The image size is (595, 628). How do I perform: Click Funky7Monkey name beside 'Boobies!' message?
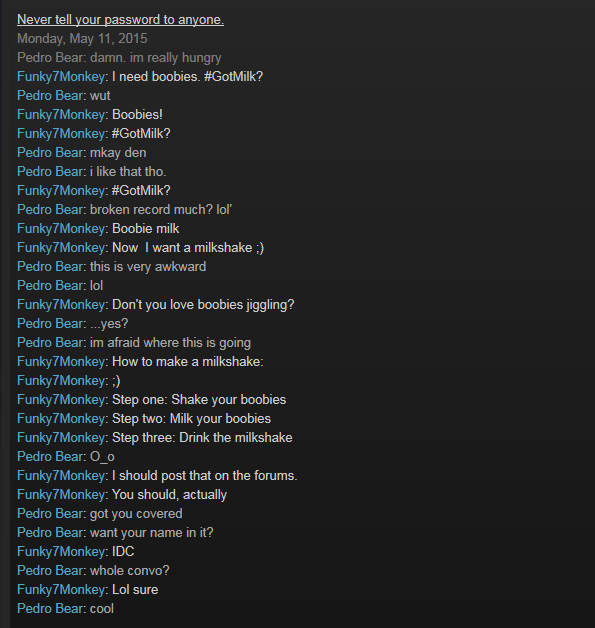[x=61, y=115]
